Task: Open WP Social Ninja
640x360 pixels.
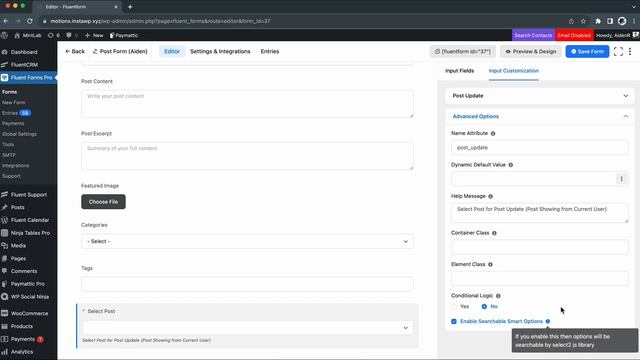Action: 30,297
